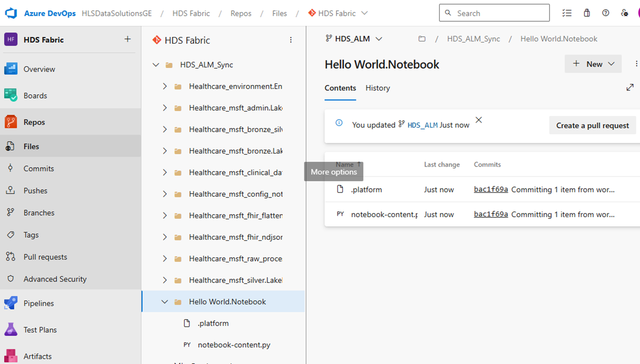Open notebook-content.py in contents list
Screen dimensions: 640x364
pyautogui.click(x=384, y=214)
